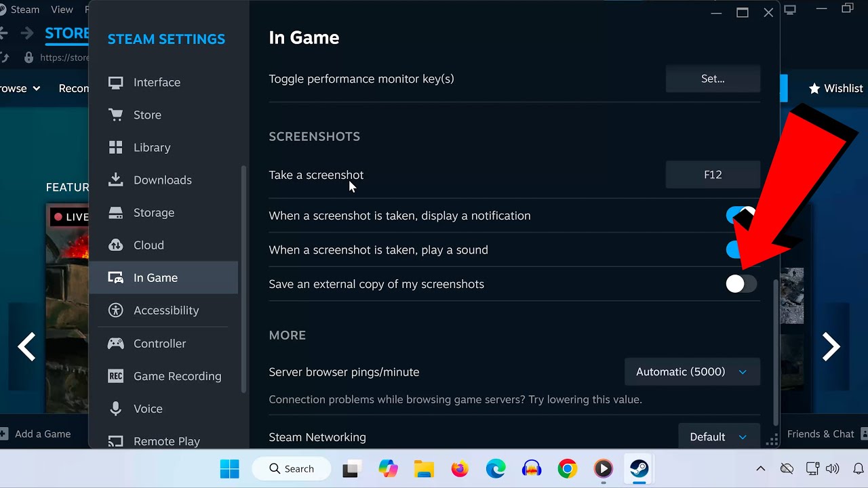The height and width of the screenshot is (488, 868).
Task: Open Task View from the taskbar
Action: pos(351,468)
